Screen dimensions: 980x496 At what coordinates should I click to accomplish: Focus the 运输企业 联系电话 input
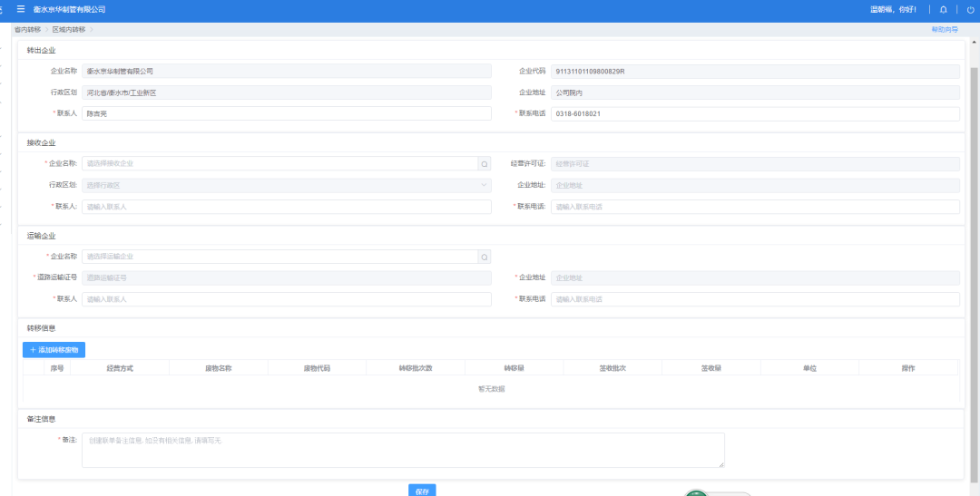(755, 299)
